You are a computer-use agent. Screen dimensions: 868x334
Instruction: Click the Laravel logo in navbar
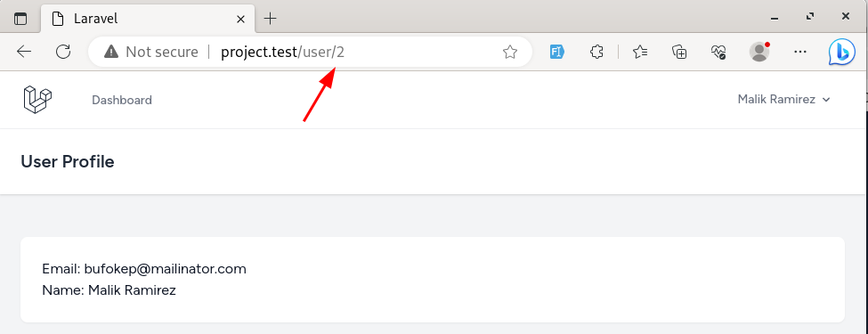[37, 101]
